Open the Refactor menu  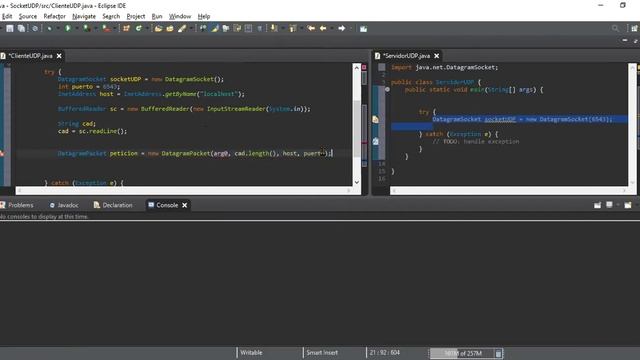tap(55, 16)
